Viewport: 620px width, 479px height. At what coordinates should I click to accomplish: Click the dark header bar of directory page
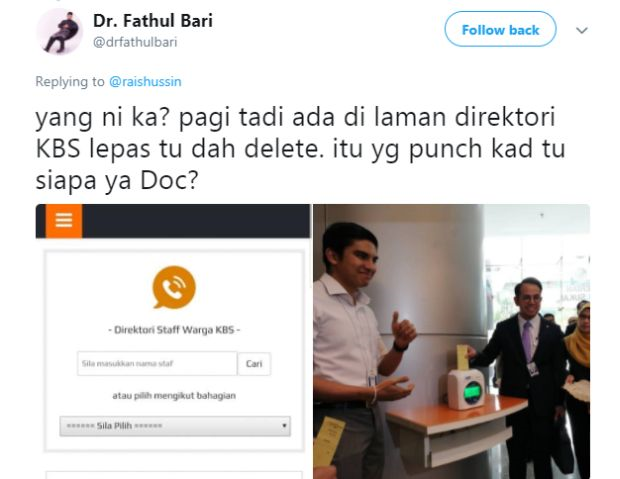(196, 221)
